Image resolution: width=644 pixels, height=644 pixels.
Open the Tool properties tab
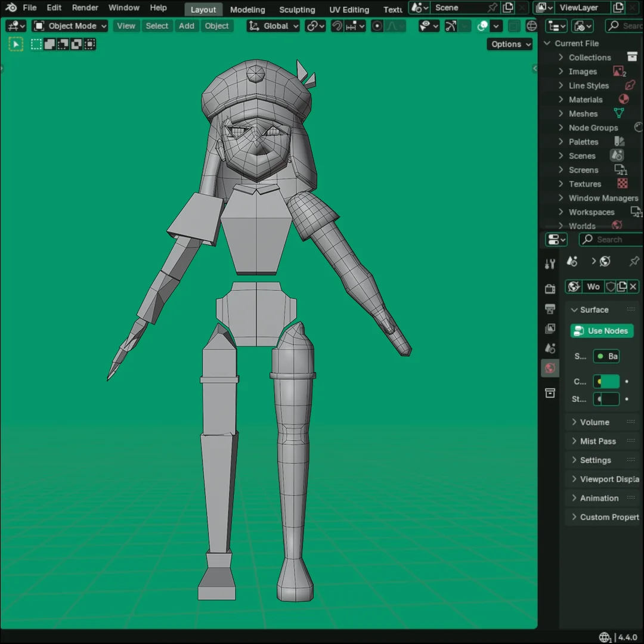(x=550, y=264)
